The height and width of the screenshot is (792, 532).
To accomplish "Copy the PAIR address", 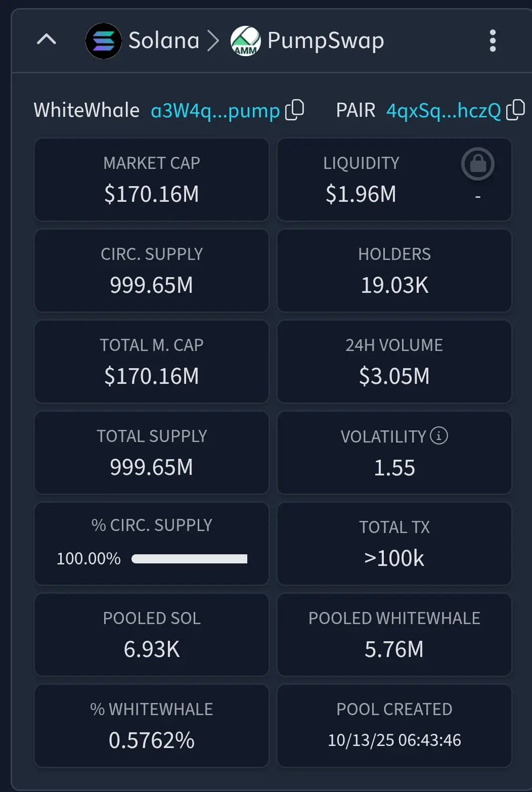I will point(515,110).
